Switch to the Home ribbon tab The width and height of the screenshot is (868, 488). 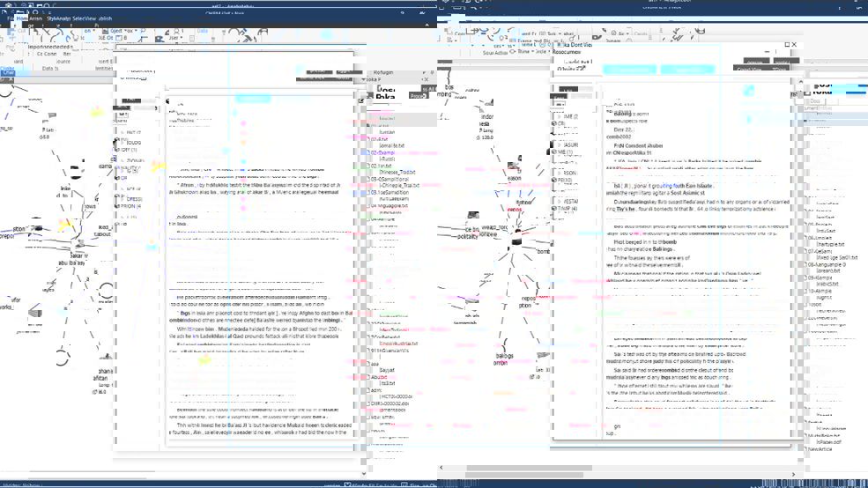(21, 18)
